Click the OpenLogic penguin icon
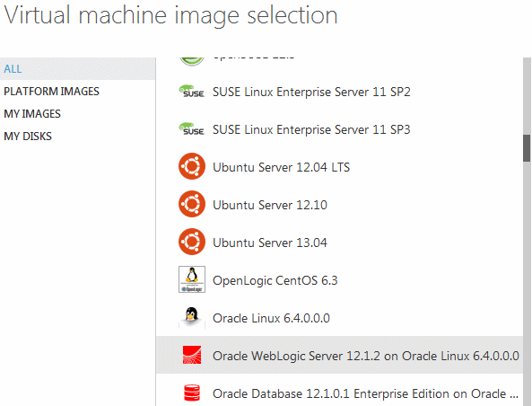This screenshot has width=532, height=406. (192, 279)
